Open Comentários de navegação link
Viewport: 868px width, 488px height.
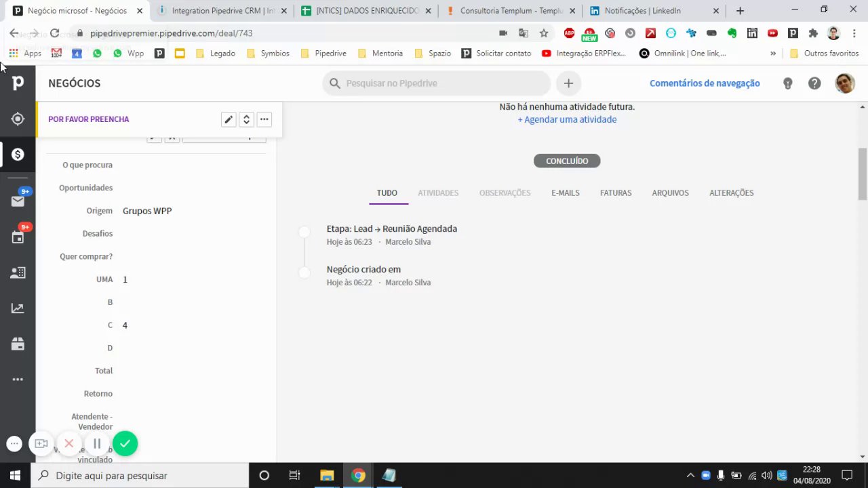(705, 83)
